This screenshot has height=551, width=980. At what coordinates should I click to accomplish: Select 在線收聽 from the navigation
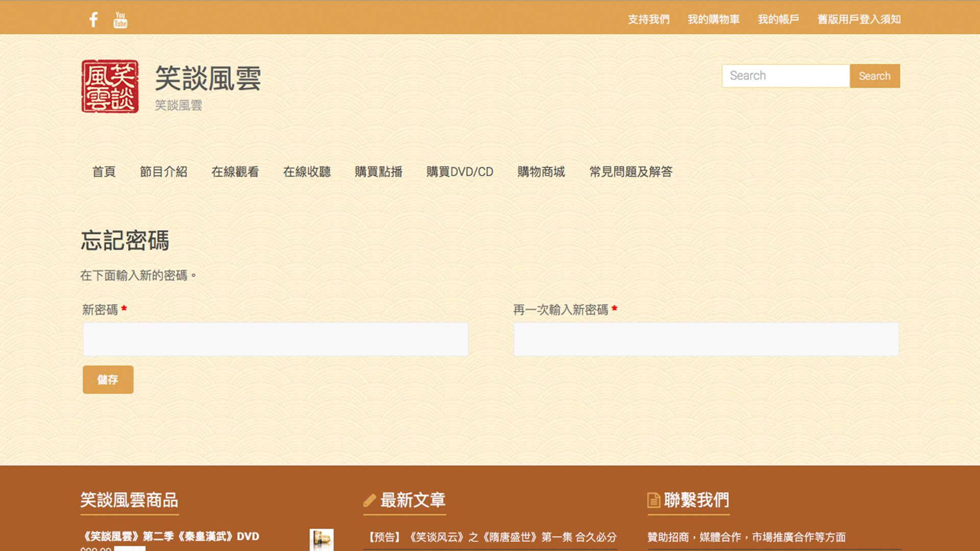pyautogui.click(x=307, y=172)
